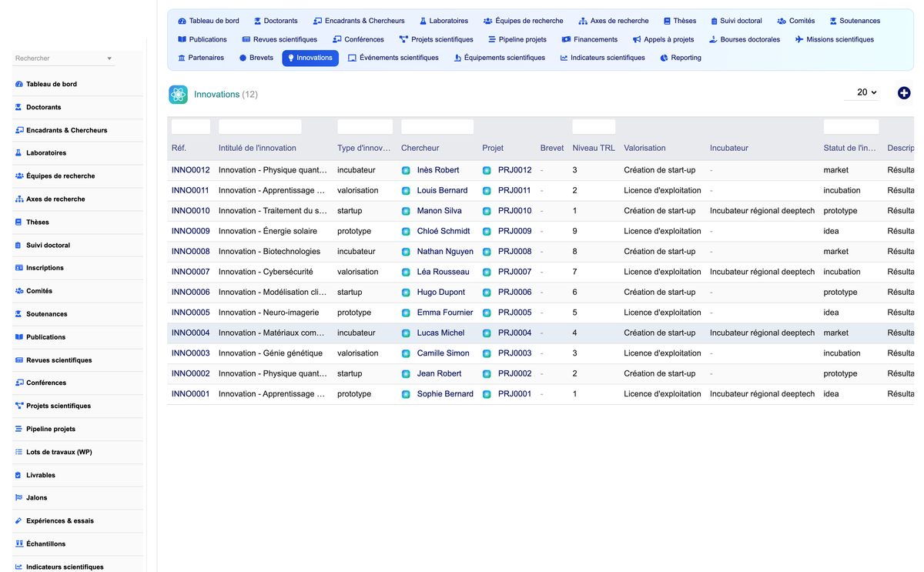Image resolution: width=924 pixels, height=572 pixels.
Task: Open the Financements tab
Action: pyautogui.click(x=590, y=39)
